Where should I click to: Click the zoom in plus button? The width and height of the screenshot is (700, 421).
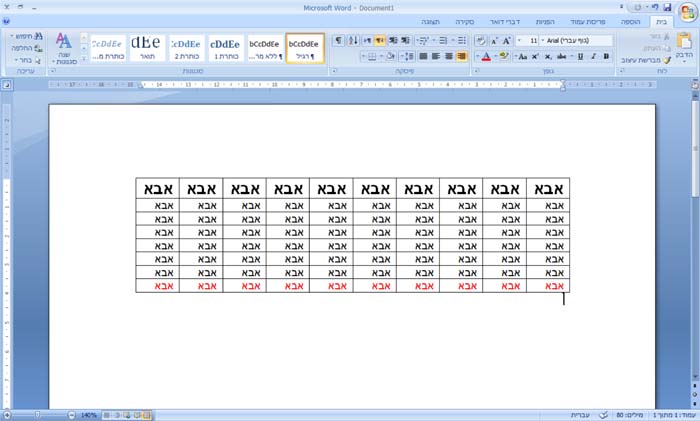[x=7, y=415]
